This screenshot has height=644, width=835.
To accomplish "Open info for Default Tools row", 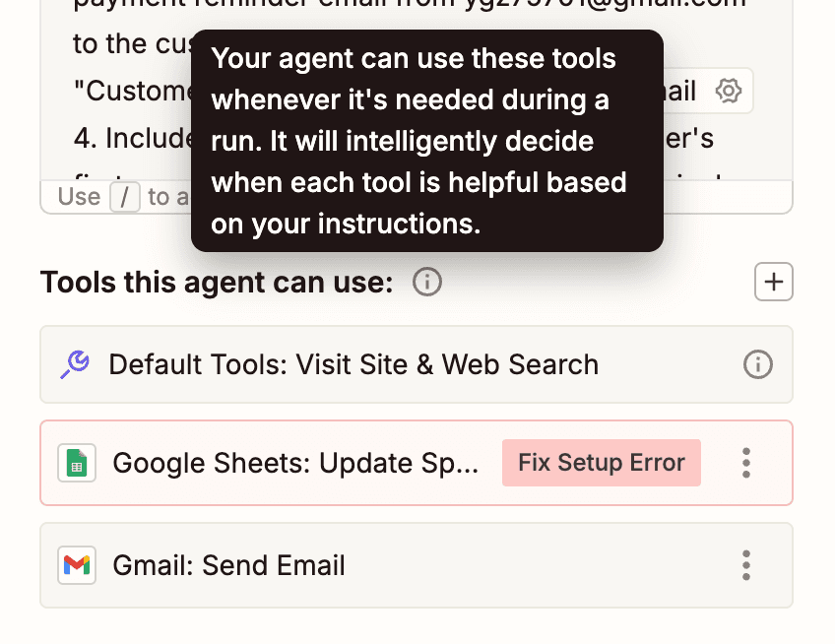I will point(757,365).
